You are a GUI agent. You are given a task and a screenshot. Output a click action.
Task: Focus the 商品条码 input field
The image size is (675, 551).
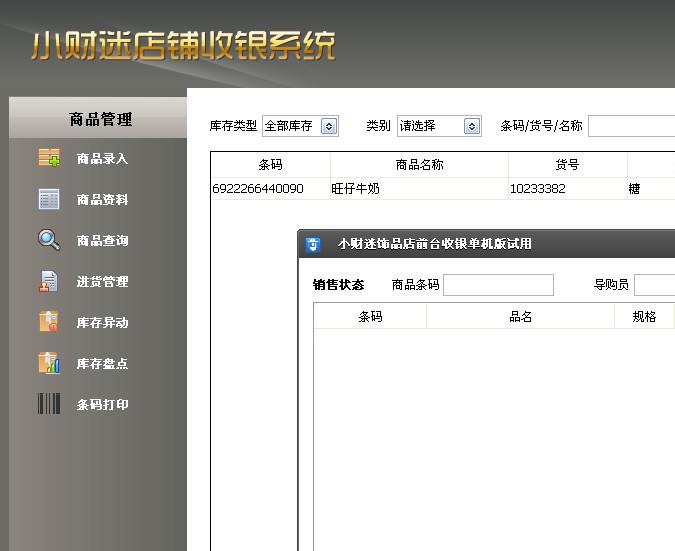(498, 285)
